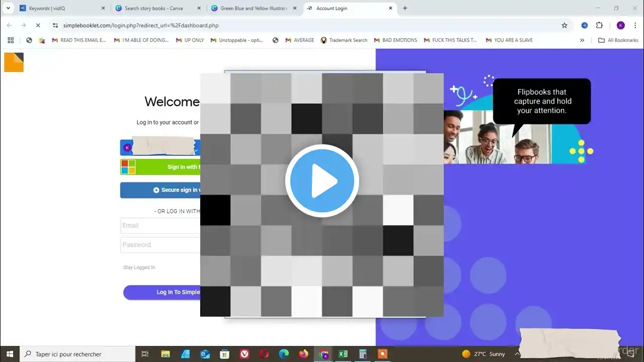Image resolution: width=644 pixels, height=362 pixels.
Task: Open Microsoft Edge from the taskbar
Action: (x=284, y=354)
